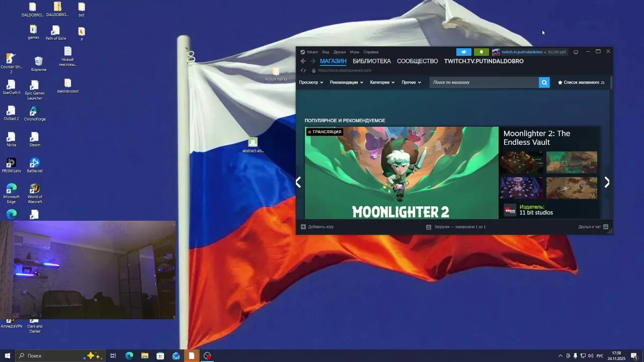Image resolution: width=644 pixels, height=362 pixels.
Task: Select the Epic Games Launcher shortcut
Action: point(35,90)
